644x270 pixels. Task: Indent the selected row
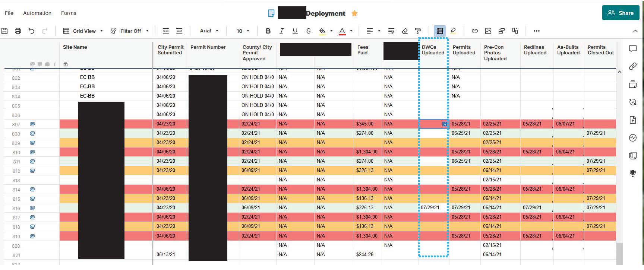pos(179,31)
